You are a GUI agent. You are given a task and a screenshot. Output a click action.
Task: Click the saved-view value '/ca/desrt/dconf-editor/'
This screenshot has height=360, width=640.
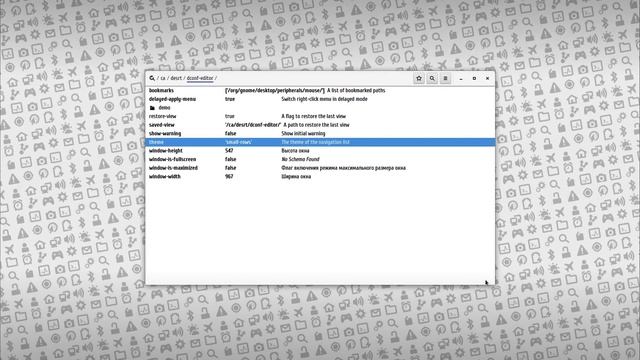point(253,125)
